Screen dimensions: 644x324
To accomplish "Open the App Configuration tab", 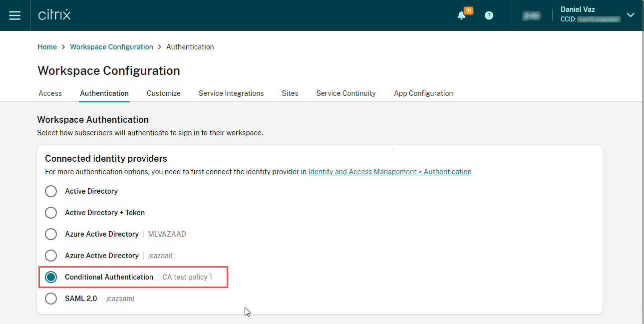I will click(x=423, y=93).
